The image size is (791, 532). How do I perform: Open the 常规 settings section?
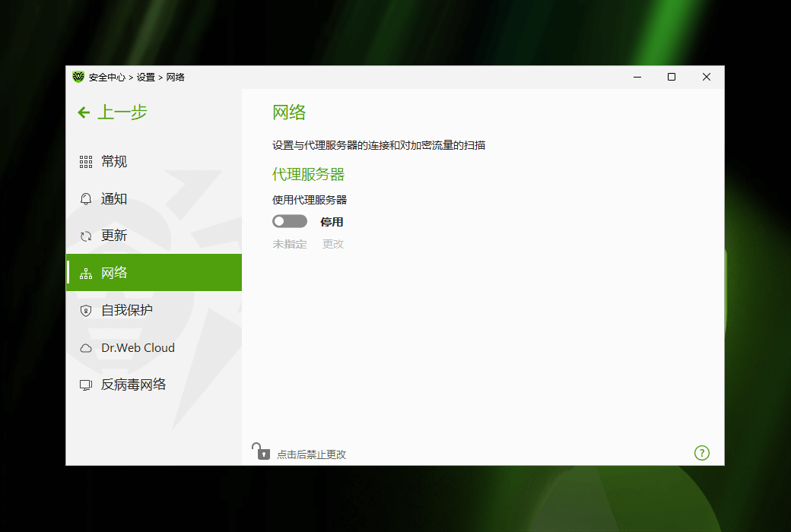[154, 162]
